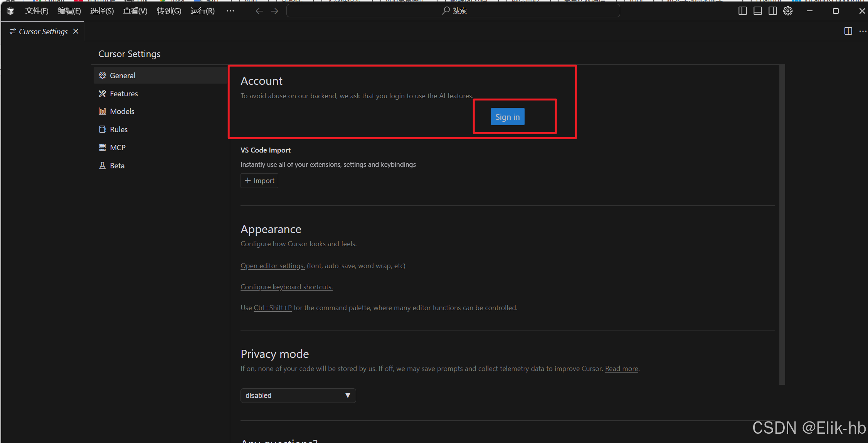Click the Cursor logo icon in title bar
Viewport: 868px width, 443px height.
(10, 11)
